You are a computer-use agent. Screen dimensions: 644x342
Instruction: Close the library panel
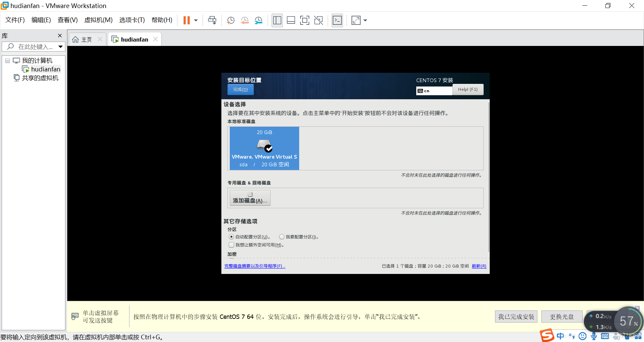point(60,36)
